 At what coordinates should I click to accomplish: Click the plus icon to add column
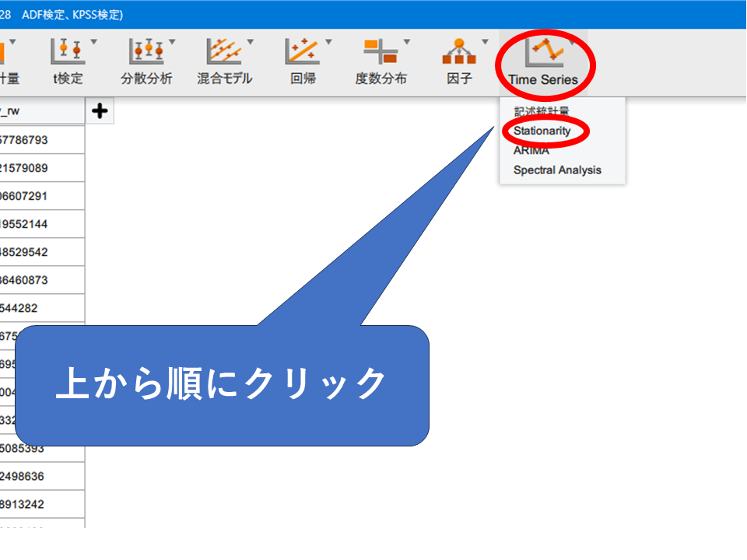click(100, 111)
